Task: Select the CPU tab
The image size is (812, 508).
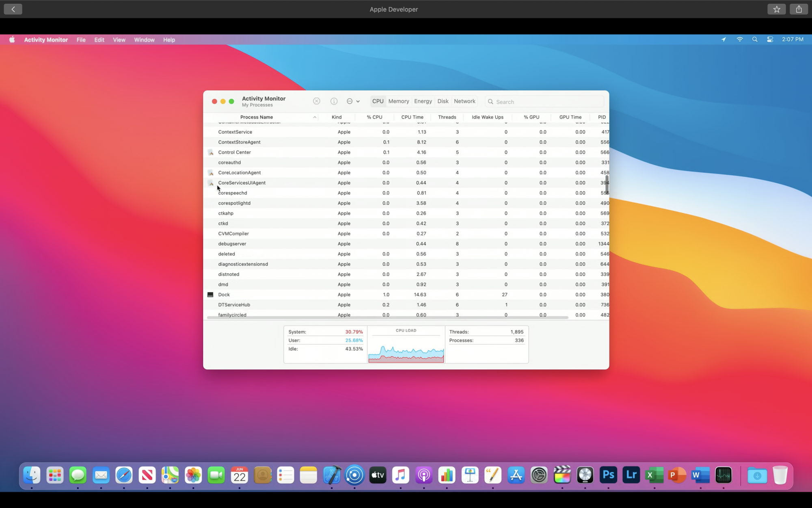Action: 378,101
